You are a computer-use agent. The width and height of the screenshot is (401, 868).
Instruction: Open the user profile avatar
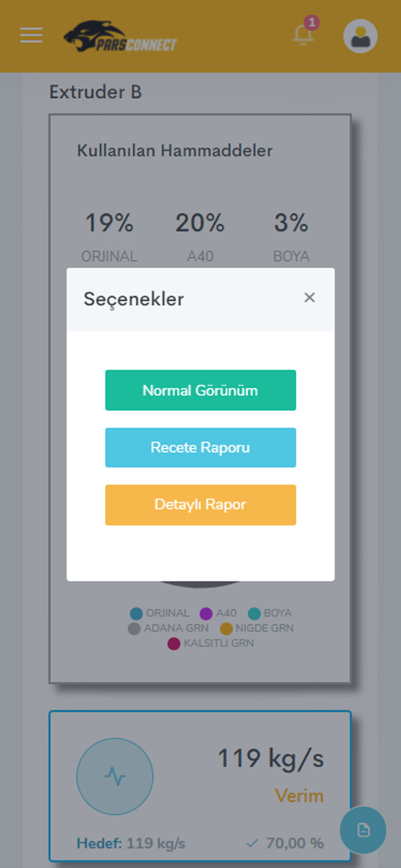point(360,36)
